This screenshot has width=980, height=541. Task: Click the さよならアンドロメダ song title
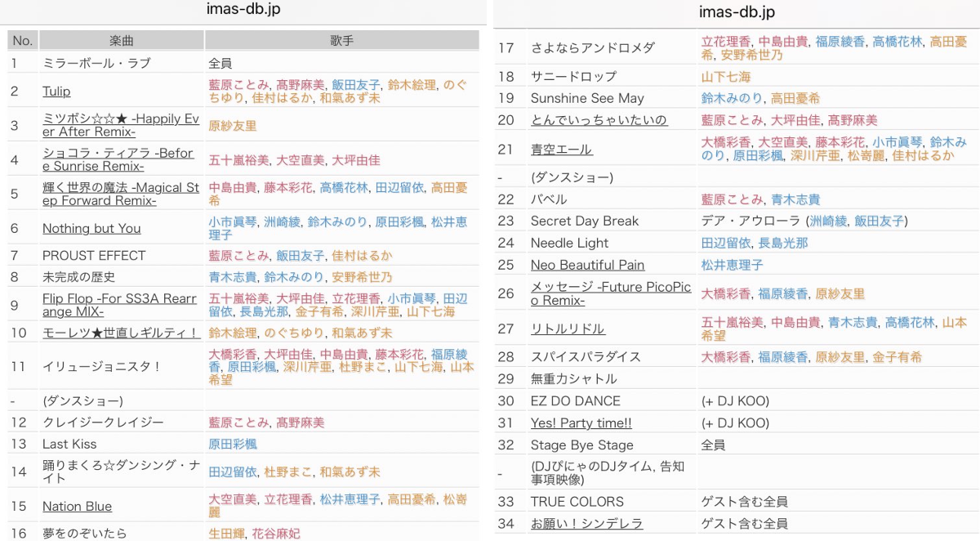click(593, 48)
